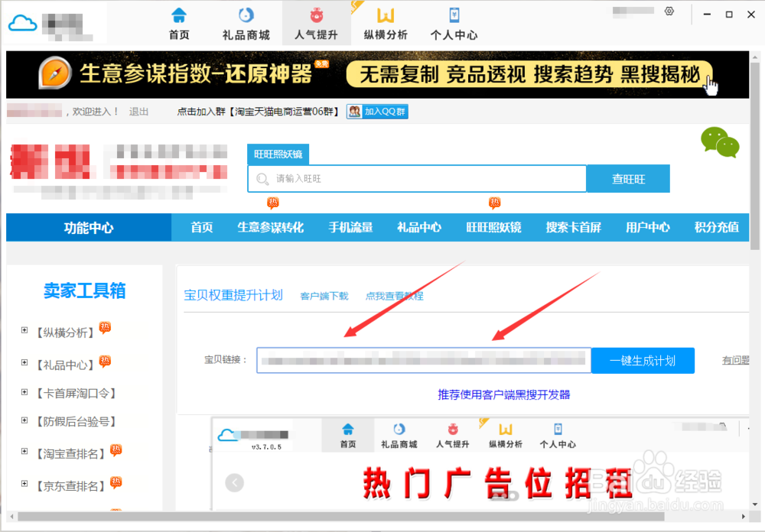This screenshot has width=765, height=532.
Task: Click 功能中心 header
Action: click(x=89, y=227)
